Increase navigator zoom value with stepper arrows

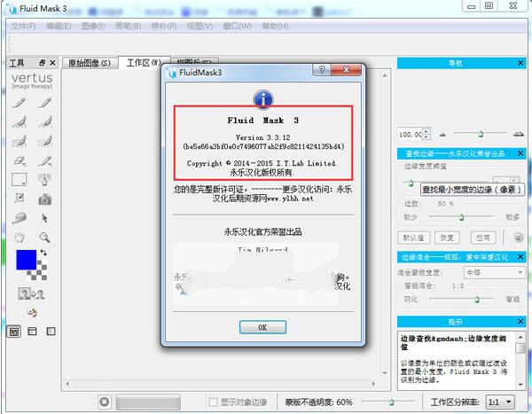click(x=427, y=131)
